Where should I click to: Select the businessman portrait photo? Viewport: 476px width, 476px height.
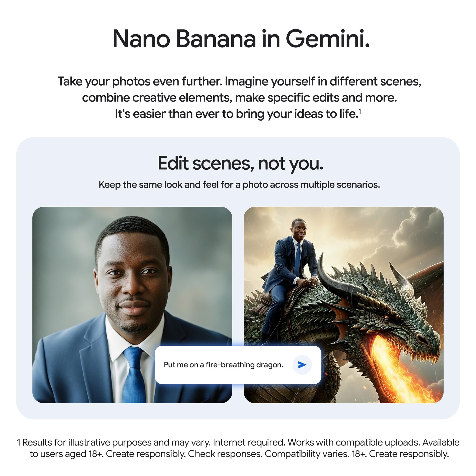coord(132,305)
